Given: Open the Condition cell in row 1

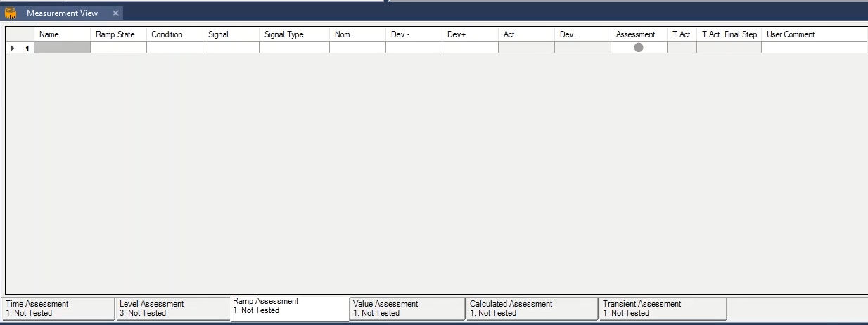Looking at the screenshot, I should pos(174,48).
